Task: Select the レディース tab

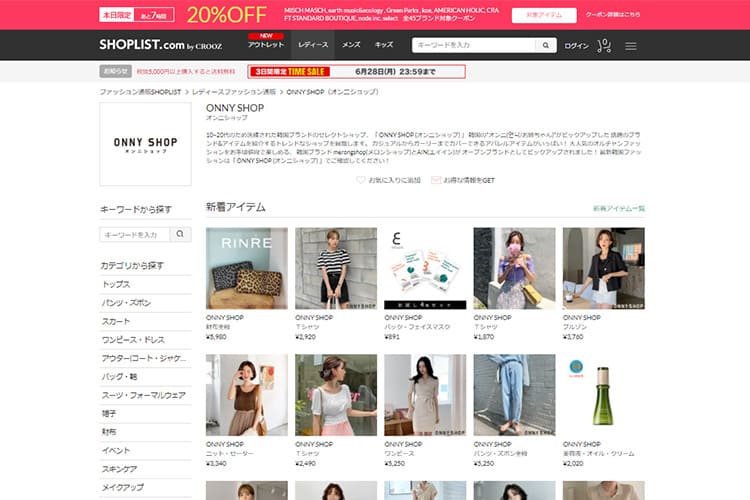Action: click(313, 44)
